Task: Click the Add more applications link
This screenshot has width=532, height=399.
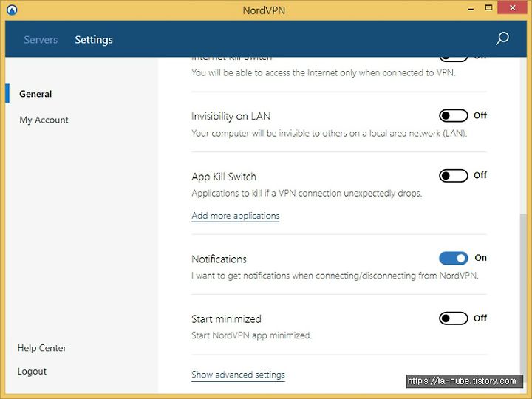Action: 236,216
